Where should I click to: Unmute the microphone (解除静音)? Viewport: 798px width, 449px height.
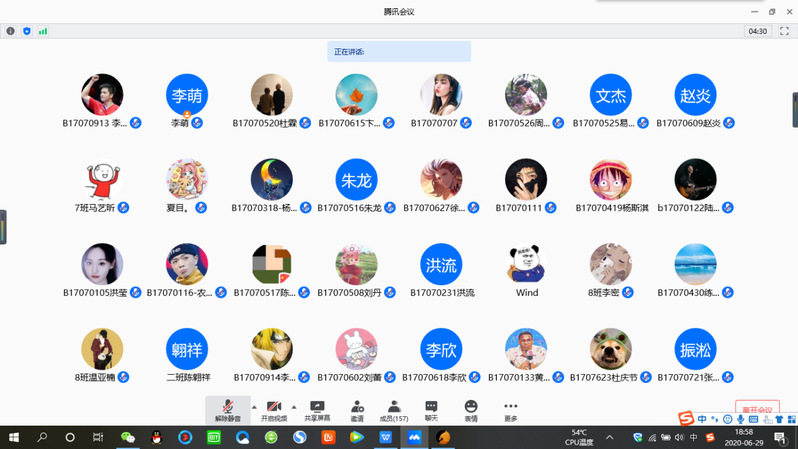(228, 410)
